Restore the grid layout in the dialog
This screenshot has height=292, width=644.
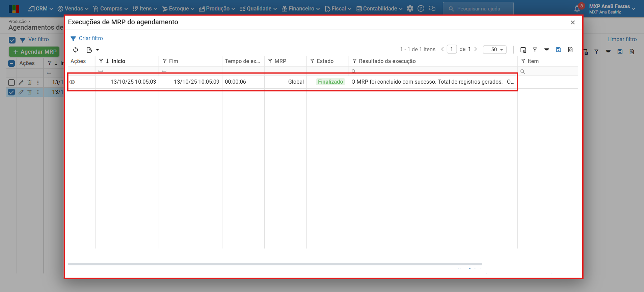pos(570,50)
